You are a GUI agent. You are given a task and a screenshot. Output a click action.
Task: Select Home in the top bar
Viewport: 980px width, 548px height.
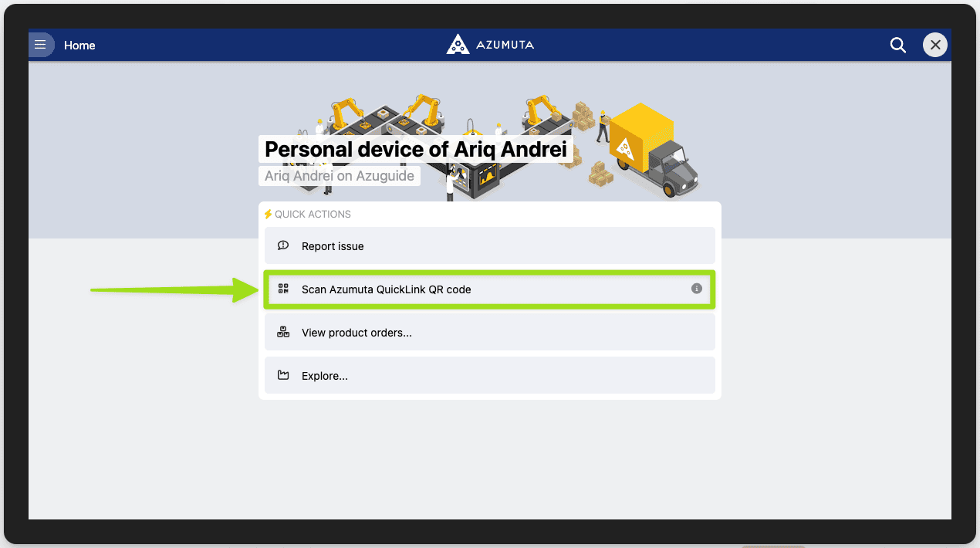[x=79, y=45]
